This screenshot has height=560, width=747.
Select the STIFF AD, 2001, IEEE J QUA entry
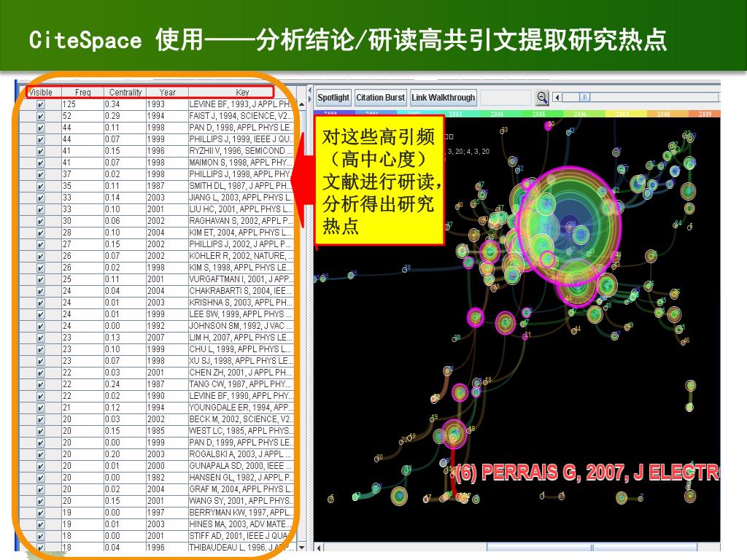pos(241,536)
